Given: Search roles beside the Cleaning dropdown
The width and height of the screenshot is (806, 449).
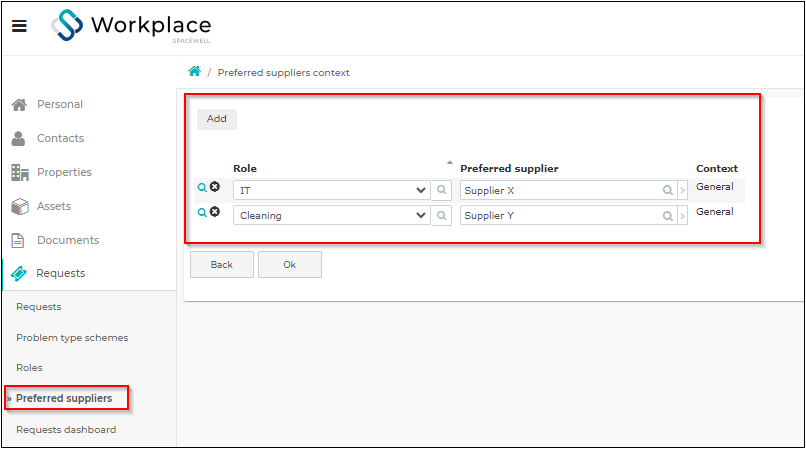Looking at the screenshot, I should [x=442, y=215].
